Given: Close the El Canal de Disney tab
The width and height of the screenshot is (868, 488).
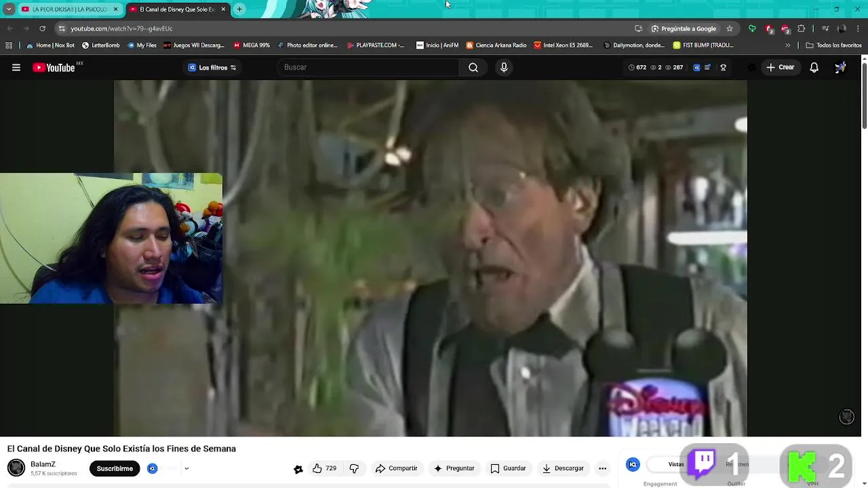Looking at the screenshot, I should click(x=223, y=9).
